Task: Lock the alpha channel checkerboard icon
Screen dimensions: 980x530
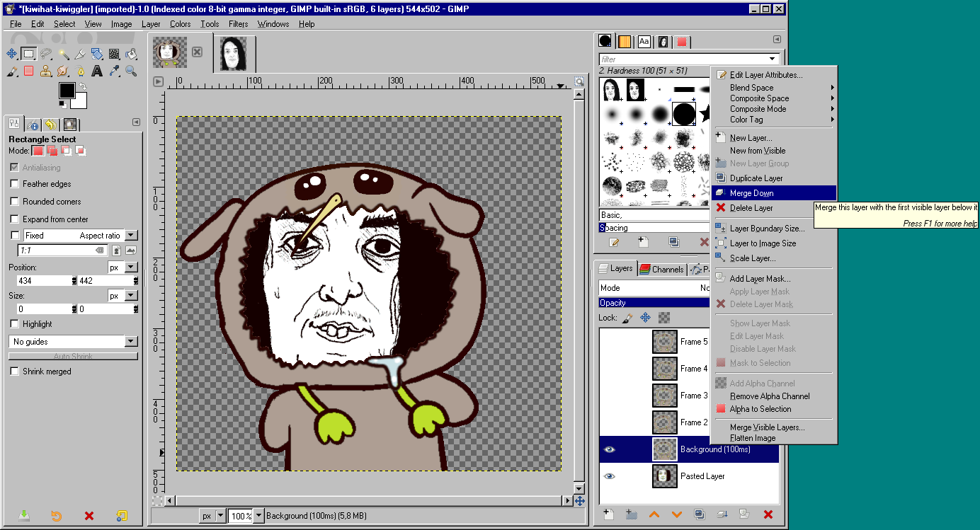Action: (663, 318)
